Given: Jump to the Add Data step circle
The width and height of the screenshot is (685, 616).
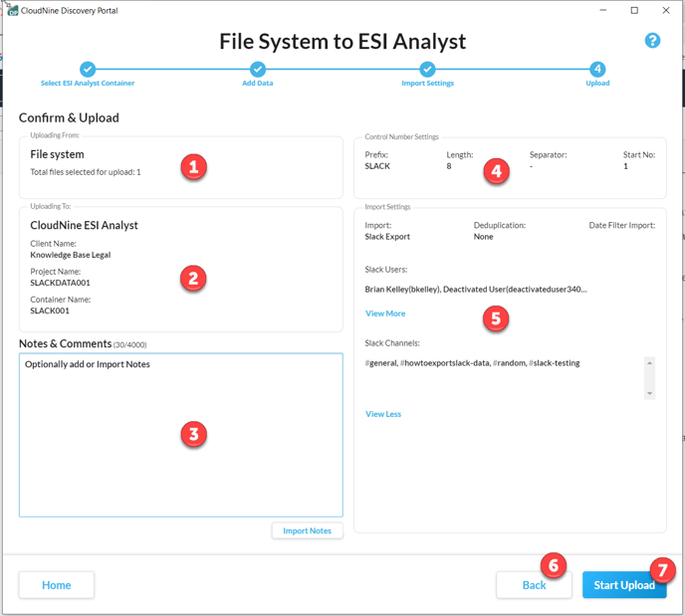Looking at the screenshot, I should [x=258, y=69].
